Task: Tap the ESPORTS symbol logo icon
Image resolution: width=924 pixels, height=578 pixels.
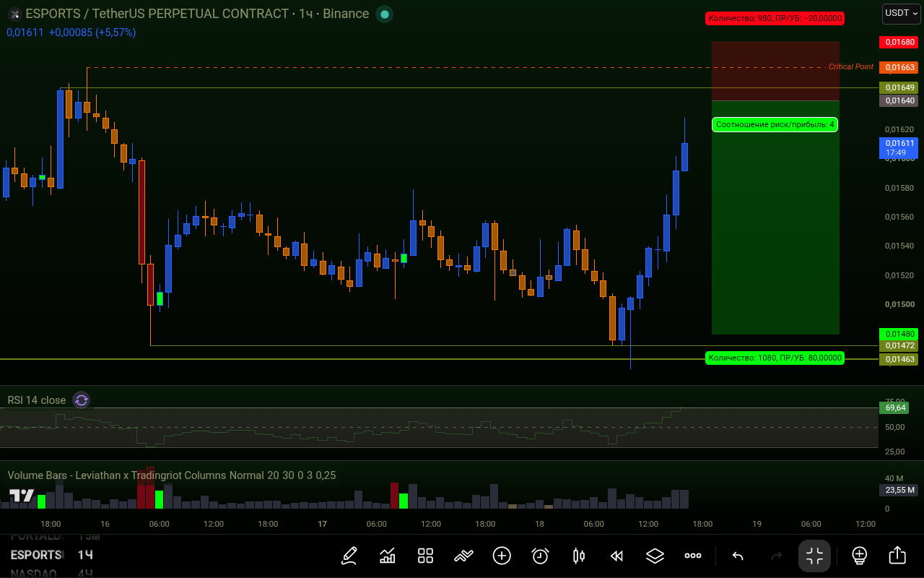Action: (x=14, y=14)
